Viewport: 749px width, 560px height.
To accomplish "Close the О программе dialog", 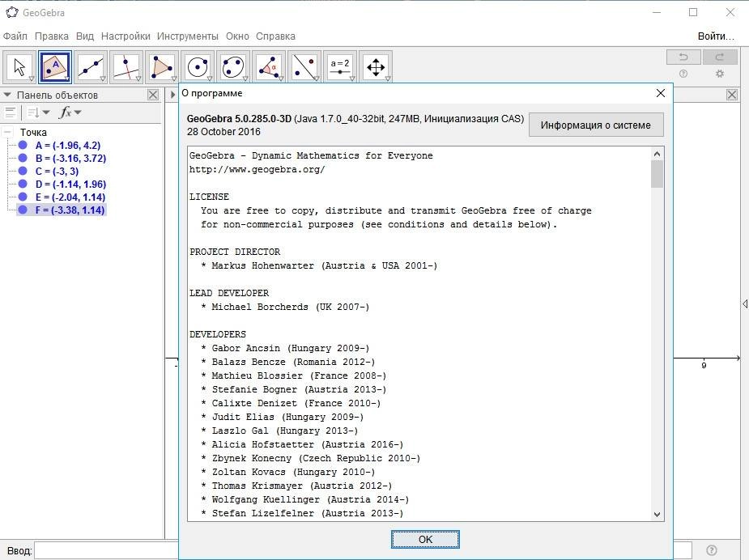I will point(661,93).
